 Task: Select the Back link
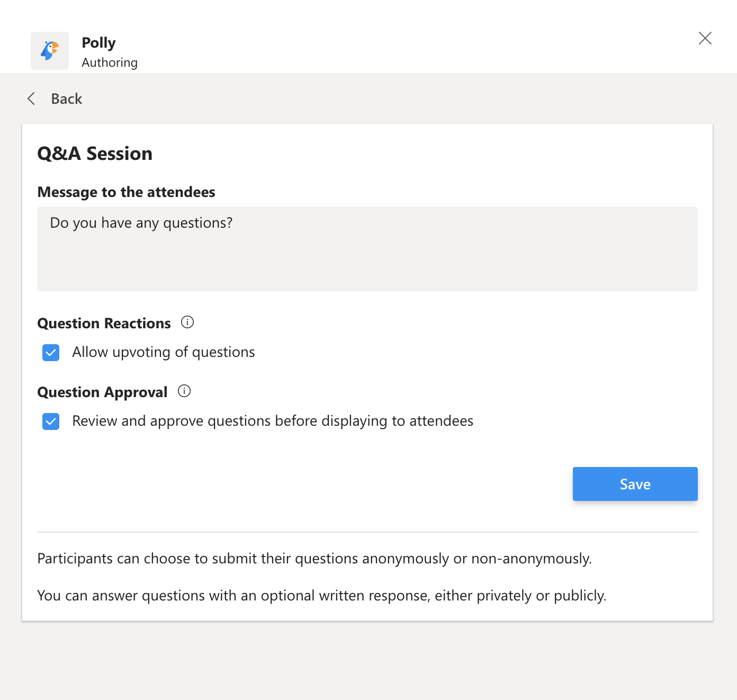(66, 98)
